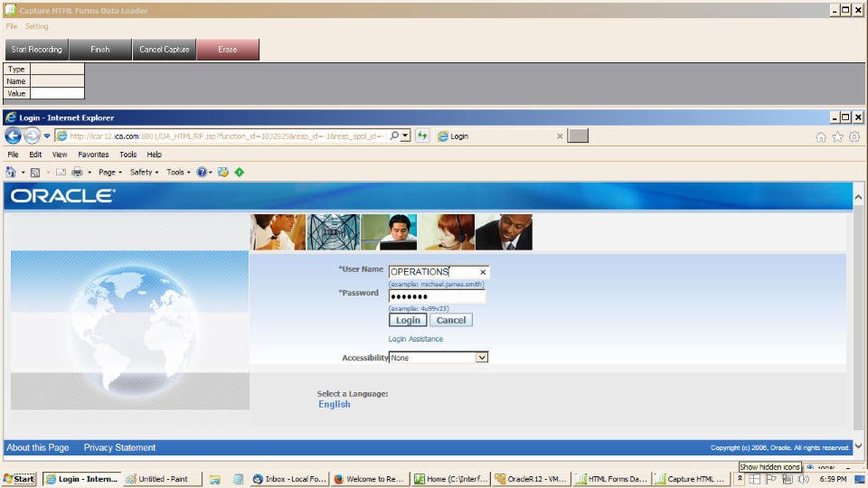This screenshot has height=488, width=868.
Task: Go back with Internet Explorer back arrow
Action: tap(14, 136)
